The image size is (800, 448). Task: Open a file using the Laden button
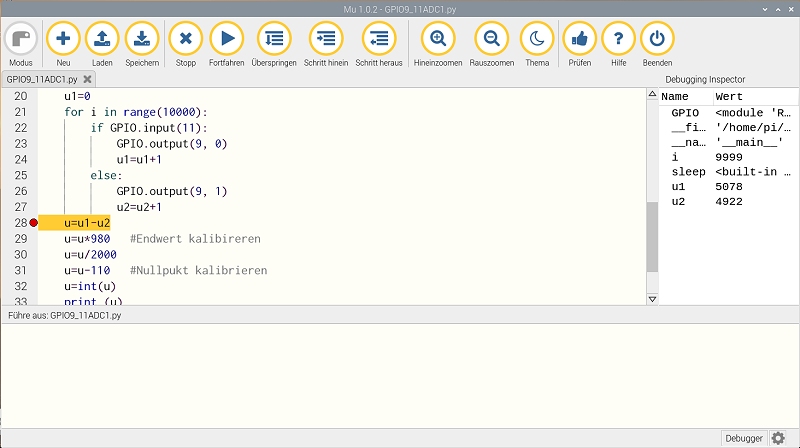pyautogui.click(x=102, y=40)
